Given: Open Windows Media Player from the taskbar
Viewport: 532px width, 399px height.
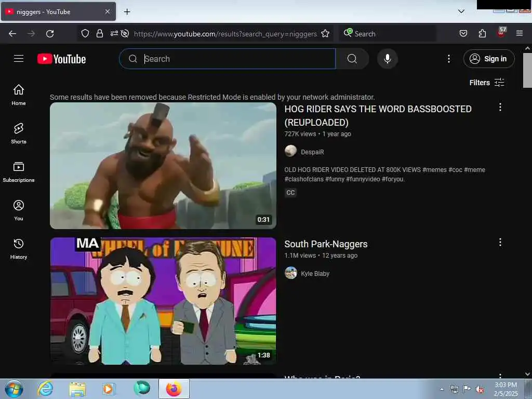Looking at the screenshot, I should (109, 389).
